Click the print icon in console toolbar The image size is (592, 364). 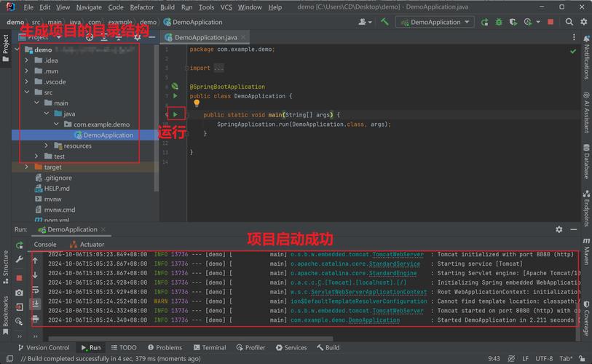point(35,318)
